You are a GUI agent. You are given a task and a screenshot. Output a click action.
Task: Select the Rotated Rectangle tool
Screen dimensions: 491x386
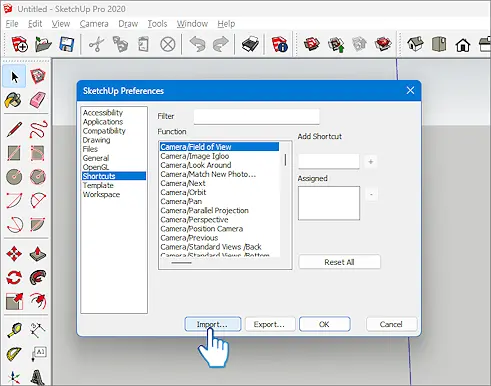[x=37, y=153]
